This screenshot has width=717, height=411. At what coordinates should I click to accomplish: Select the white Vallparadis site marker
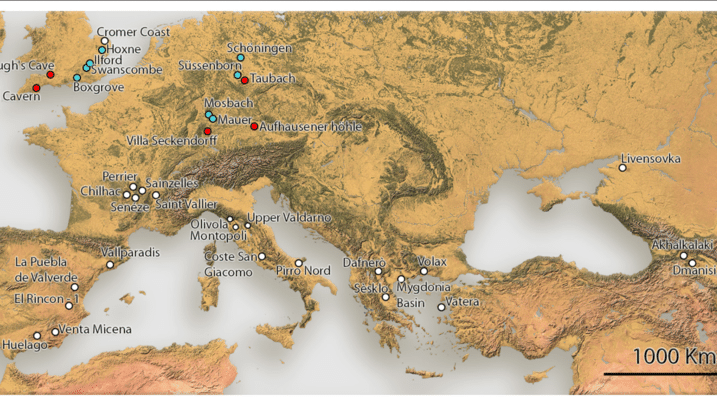111,264
